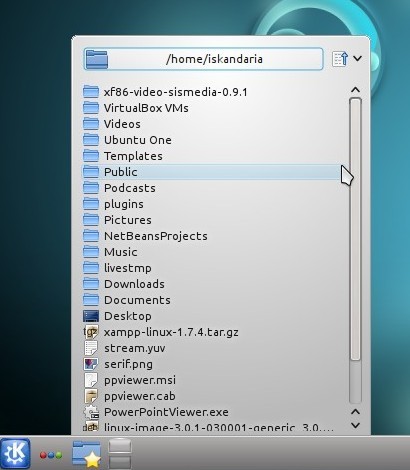Click the blank file icon of ppviewer.msi
Screen dimensions: 410x470
click(91, 380)
